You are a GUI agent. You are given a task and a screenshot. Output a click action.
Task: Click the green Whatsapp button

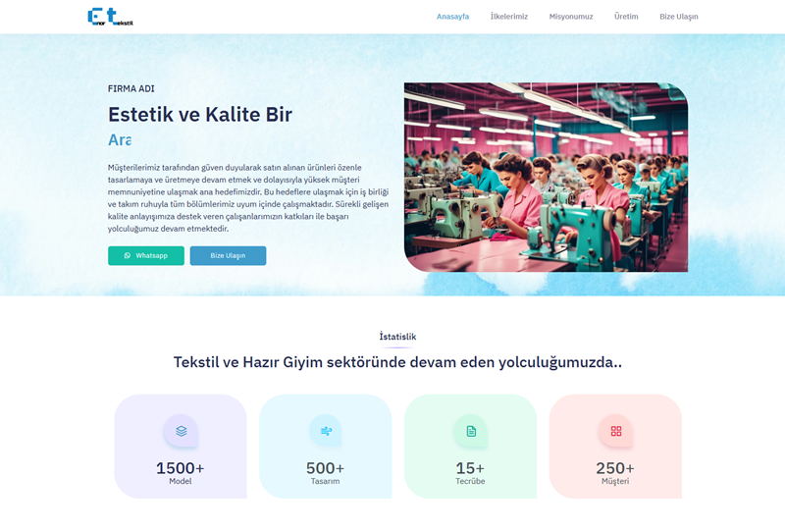tap(146, 255)
